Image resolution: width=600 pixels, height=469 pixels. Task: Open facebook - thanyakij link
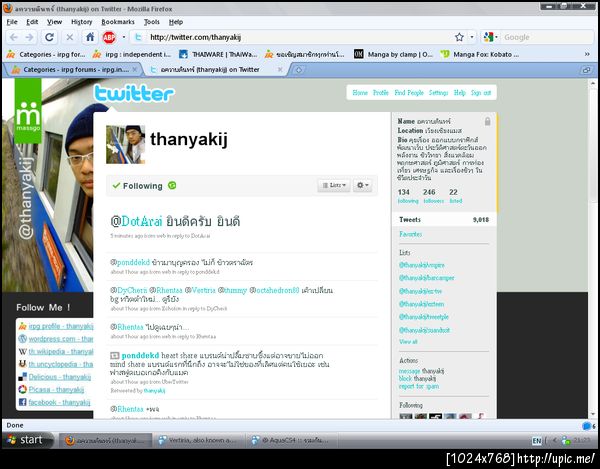(59, 402)
